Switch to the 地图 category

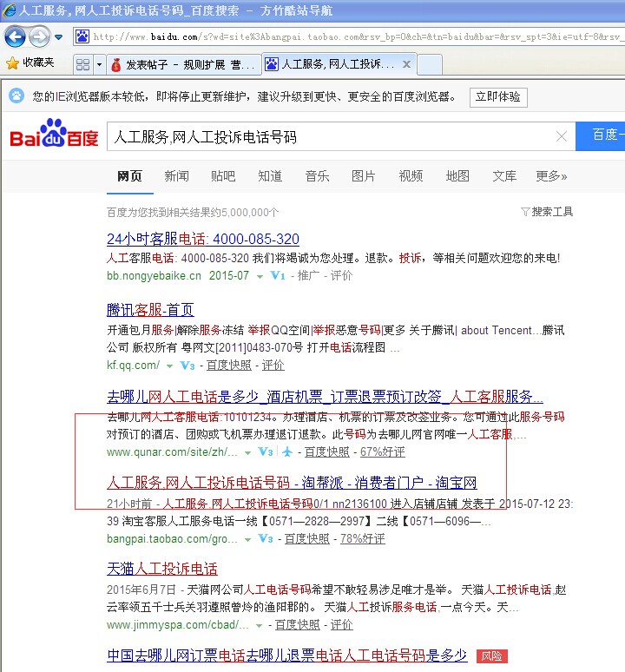457,176
